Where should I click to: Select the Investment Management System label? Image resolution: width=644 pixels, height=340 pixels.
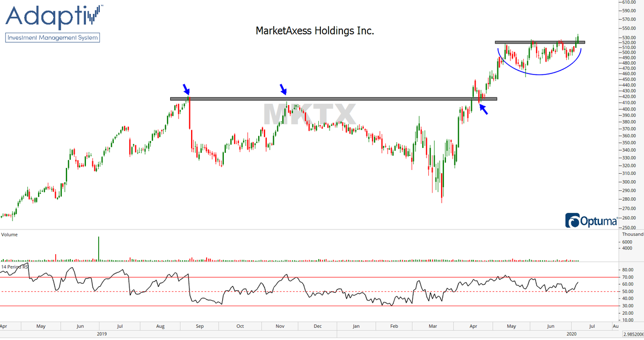click(53, 38)
